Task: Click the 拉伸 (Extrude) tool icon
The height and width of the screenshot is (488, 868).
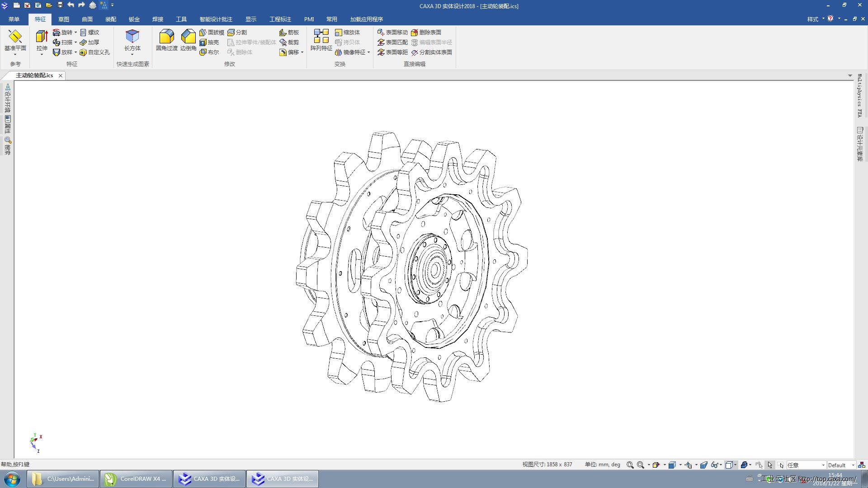Action: [x=42, y=37]
